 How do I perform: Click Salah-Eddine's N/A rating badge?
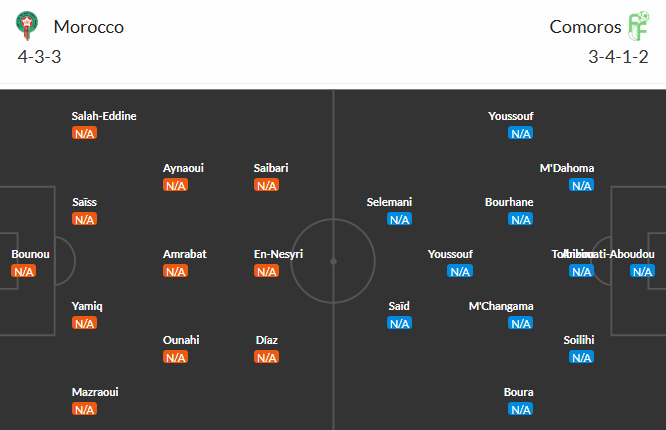tap(84, 133)
